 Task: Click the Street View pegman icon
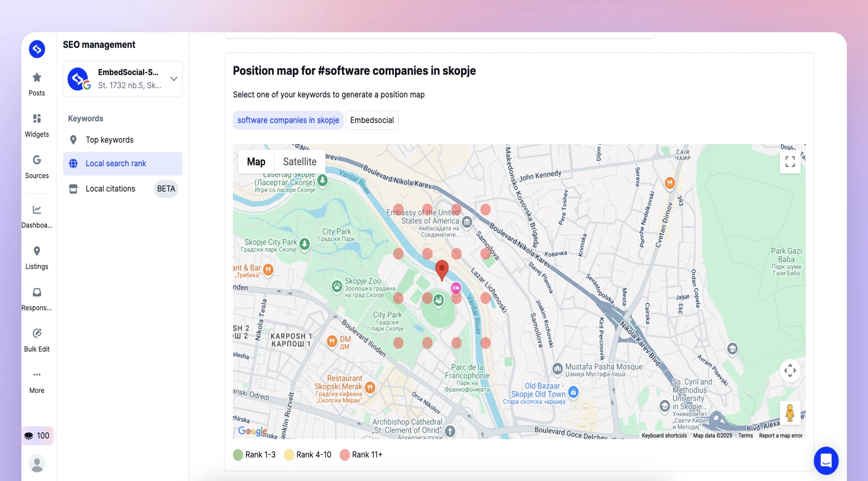[x=790, y=413]
